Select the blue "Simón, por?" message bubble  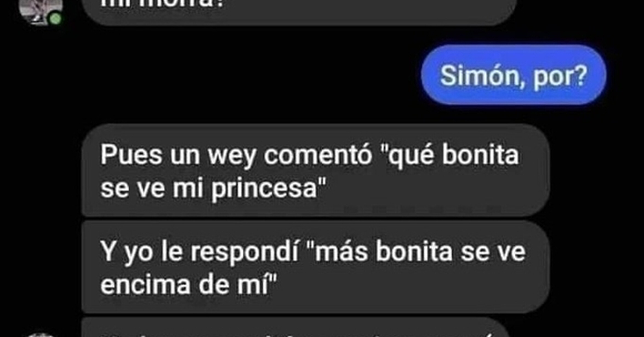pyautogui.click(x=514, y=75)
